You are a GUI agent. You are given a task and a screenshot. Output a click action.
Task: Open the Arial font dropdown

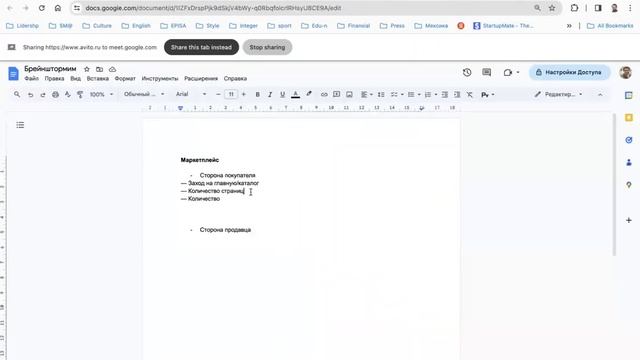click(x=191, y=95)
